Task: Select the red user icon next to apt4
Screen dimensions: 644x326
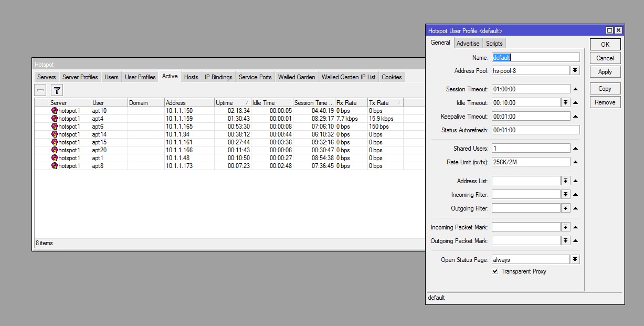Action: pos(54,119)
